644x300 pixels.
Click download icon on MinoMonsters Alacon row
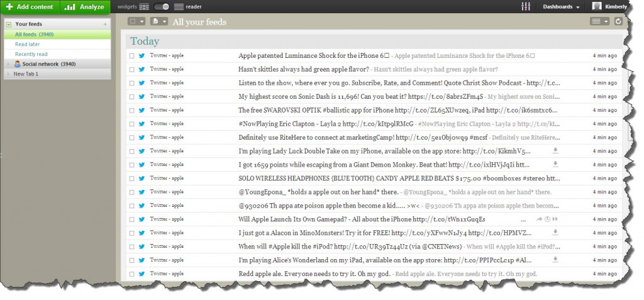click(x=555, y=233)
